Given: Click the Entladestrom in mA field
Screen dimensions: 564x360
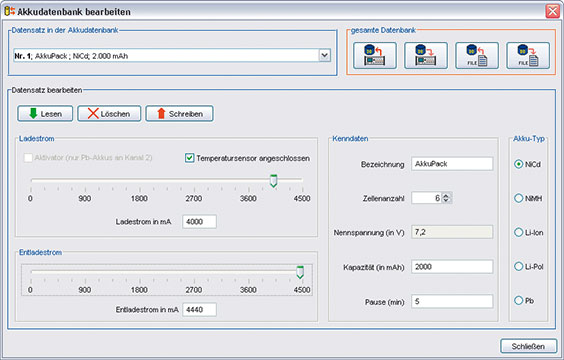Looking at the screenshot, I should (x=199, y=309).
